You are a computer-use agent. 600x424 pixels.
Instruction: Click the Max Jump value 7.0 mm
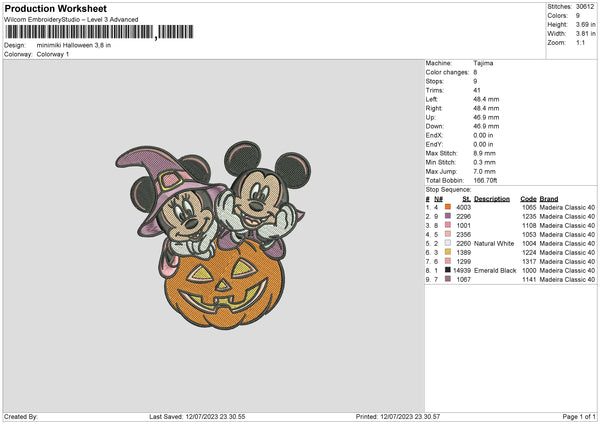click(484, 171)
